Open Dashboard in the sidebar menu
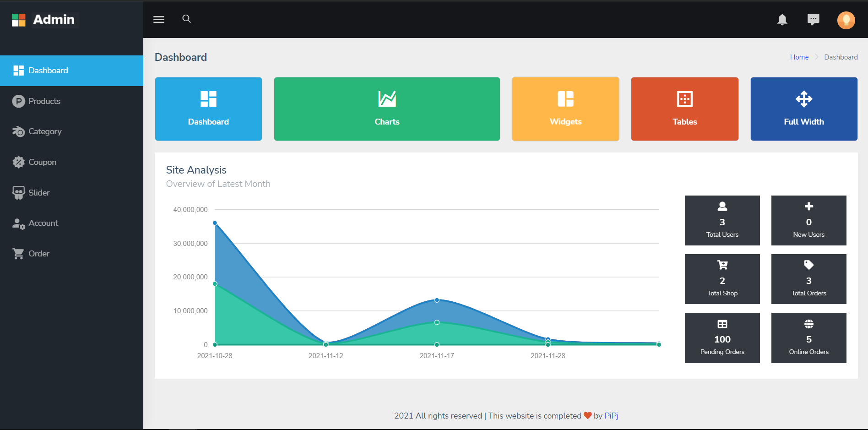The width and height of the screenshot is (868, 430). point(71,71)
